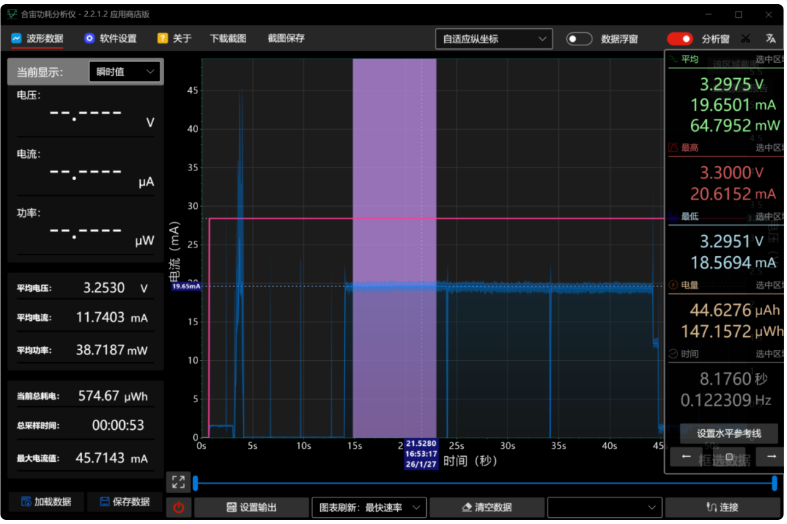Viewport: 787px width, 524px height.
Task: Click the 保存数据 save data button
Action: click(x=125, y=501)
